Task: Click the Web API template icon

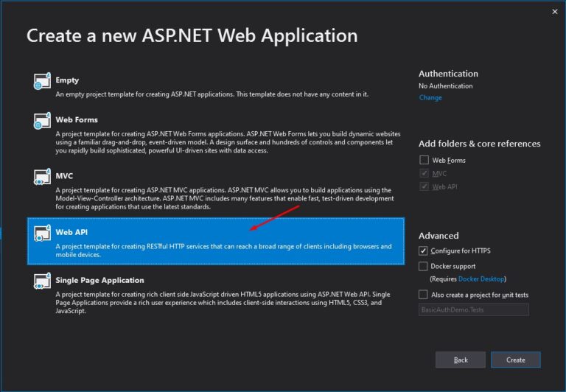Action: click(42, 233)
